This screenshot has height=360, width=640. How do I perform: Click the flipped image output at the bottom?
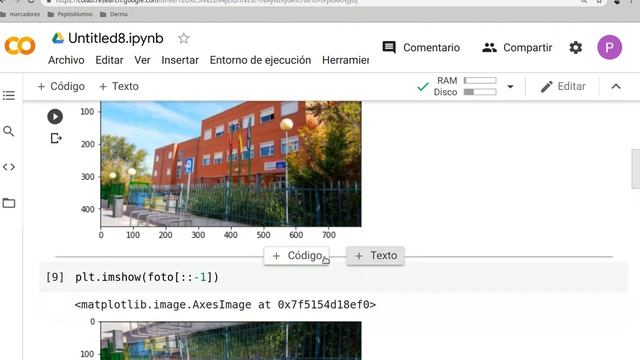231,341
